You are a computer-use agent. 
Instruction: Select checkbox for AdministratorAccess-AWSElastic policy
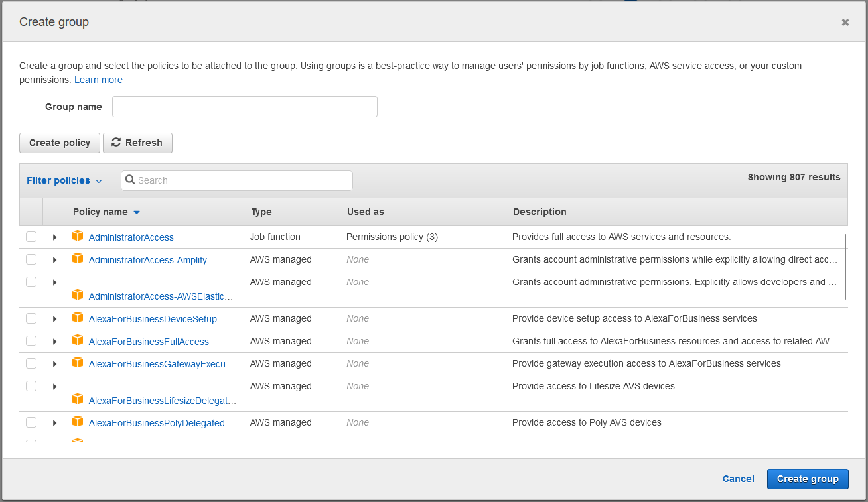[31, 282]
